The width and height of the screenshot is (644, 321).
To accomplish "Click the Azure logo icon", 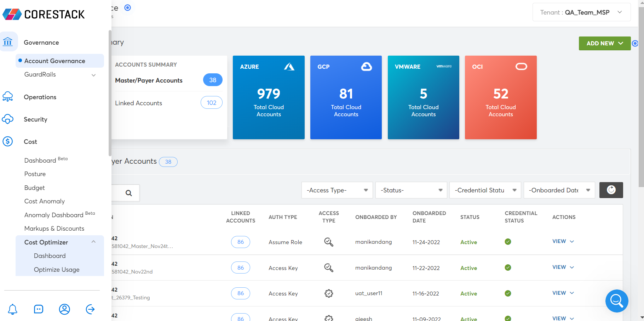I will click(x=289, y=67).
